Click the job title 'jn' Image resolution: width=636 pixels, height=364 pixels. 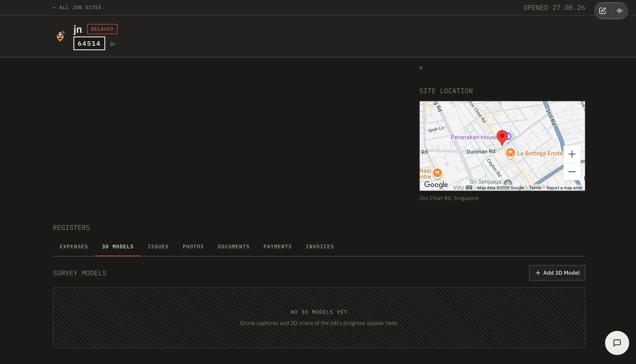pyautogui.click(x=78, y=29)
